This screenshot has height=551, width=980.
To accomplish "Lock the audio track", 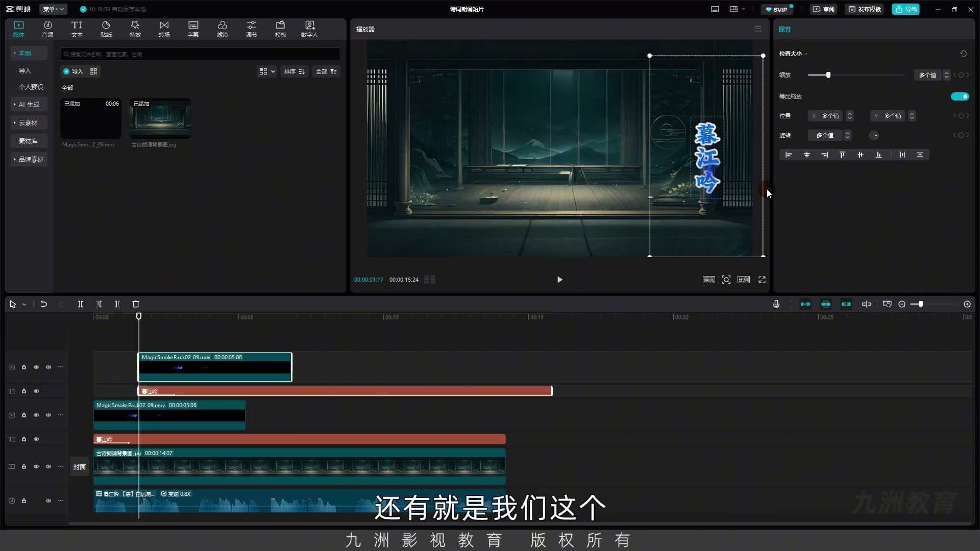I will point(23,500).
